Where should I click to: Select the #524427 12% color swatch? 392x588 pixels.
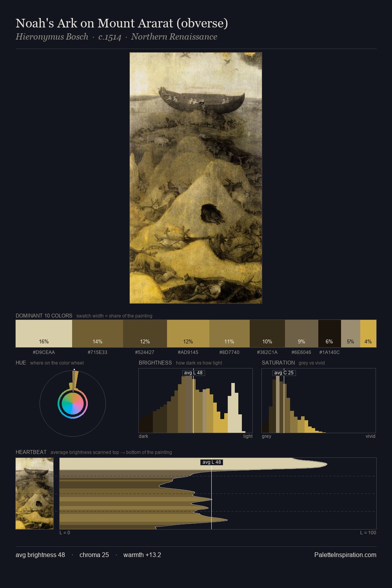pos(145,334)
